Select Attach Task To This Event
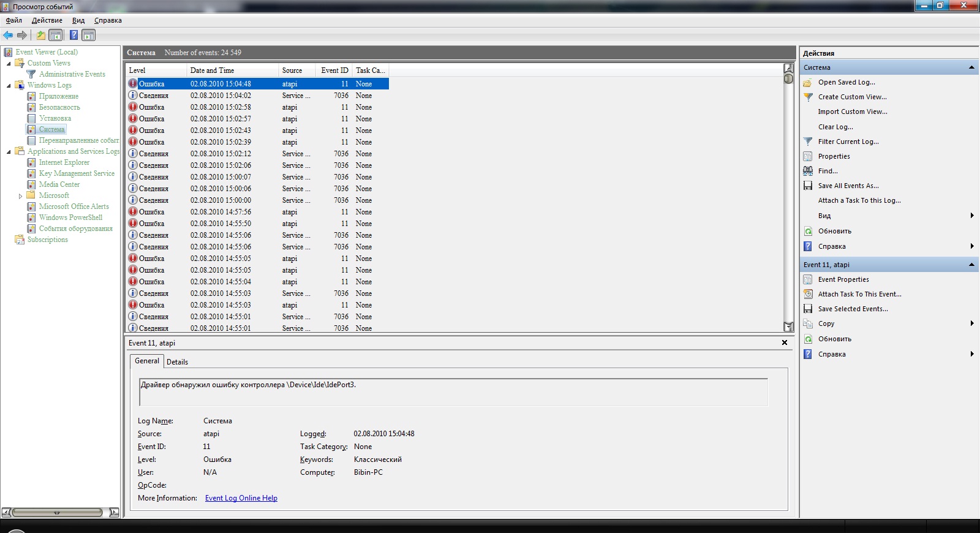Viewport: 980px width, 533px height. click(860, 294)
